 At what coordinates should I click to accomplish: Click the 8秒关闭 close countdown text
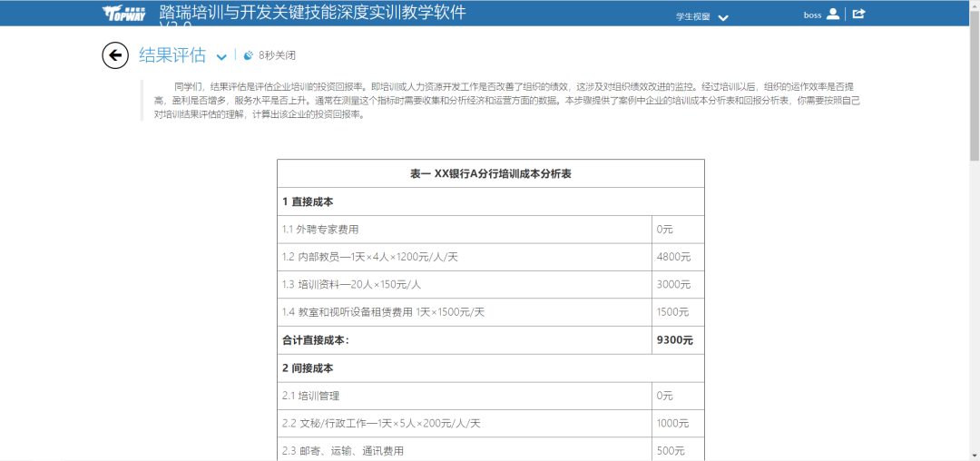(277, 55)
